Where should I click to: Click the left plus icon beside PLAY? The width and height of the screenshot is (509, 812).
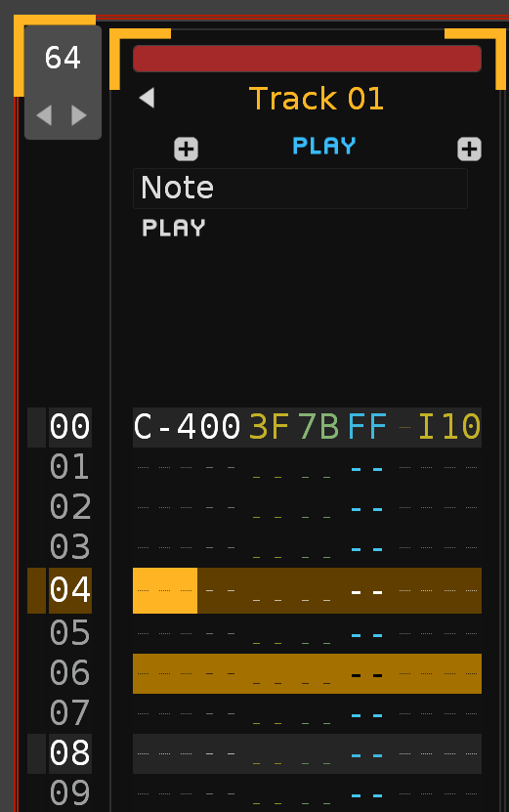point(186,150)
